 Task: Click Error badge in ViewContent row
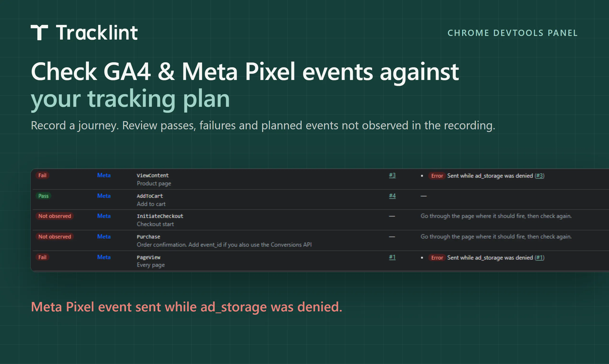(x=437, y=176)
